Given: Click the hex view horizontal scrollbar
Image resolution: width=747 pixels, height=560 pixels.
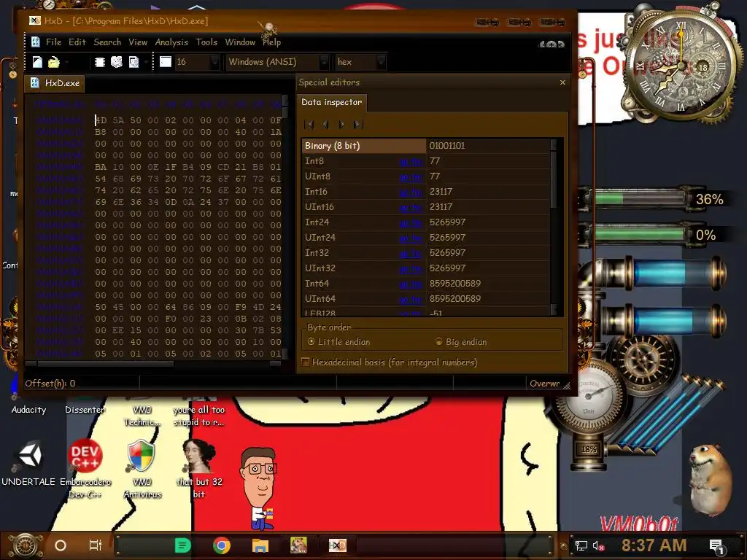Looking at the screenshot, I should 153,364.
